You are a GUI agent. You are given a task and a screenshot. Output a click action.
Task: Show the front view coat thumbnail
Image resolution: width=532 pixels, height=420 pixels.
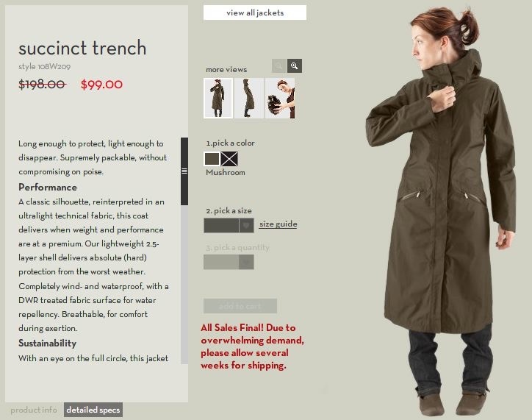(x=218, y=98)
